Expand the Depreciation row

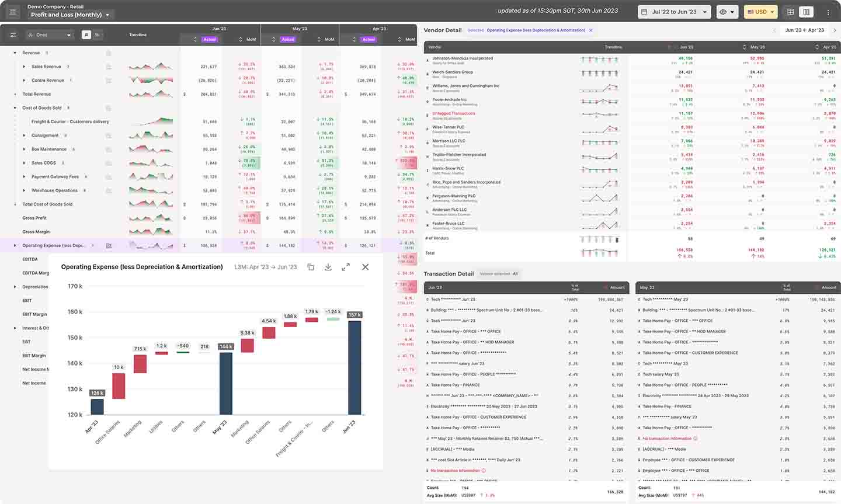(15, 287)
